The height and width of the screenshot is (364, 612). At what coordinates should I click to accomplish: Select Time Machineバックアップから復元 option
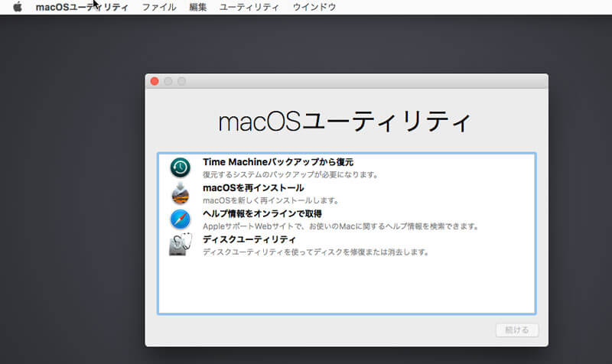(278, 162)
